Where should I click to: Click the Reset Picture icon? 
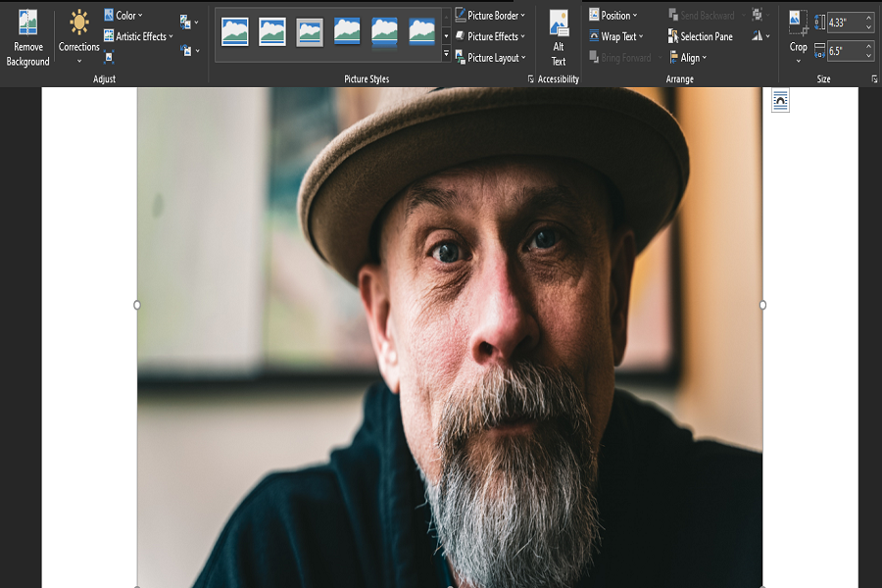point(185,51)
